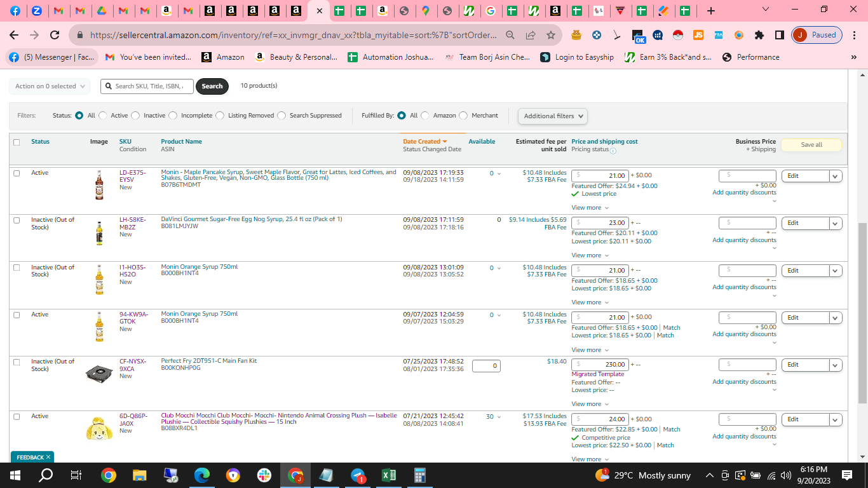Open the blue FBA extension
This screenshot has height=488, width=868.
[x=718, y=35]
